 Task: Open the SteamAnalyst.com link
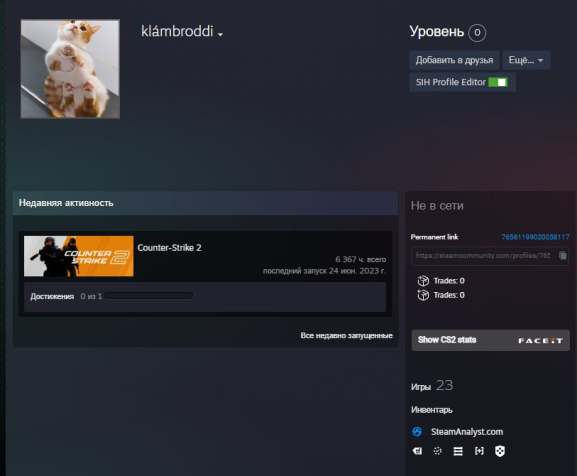467,431
